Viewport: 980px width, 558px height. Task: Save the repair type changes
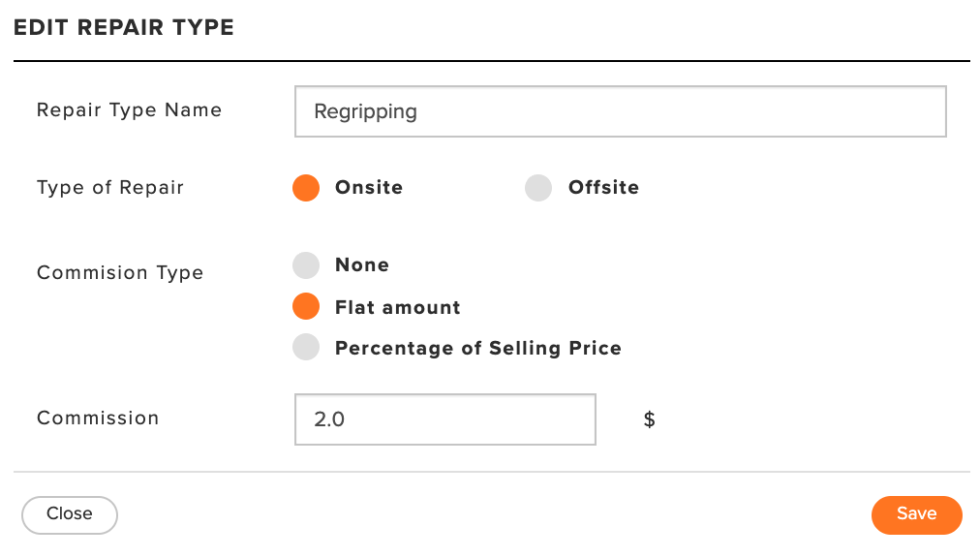[917, 514]
